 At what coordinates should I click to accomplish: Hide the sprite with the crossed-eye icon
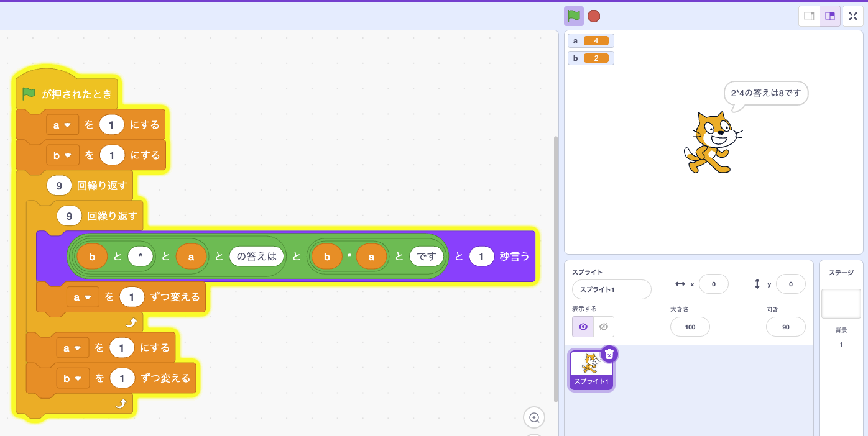pyautogui.click(x=603, y=327)
